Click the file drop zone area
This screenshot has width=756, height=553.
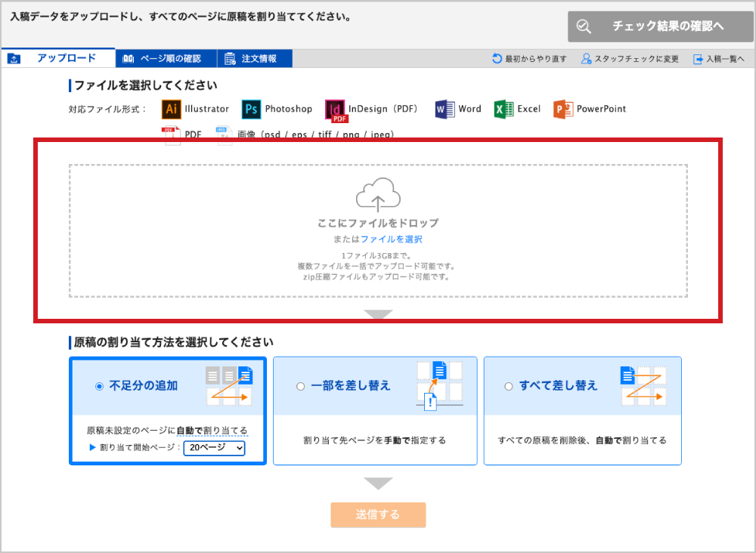click(x=378, y=264)
